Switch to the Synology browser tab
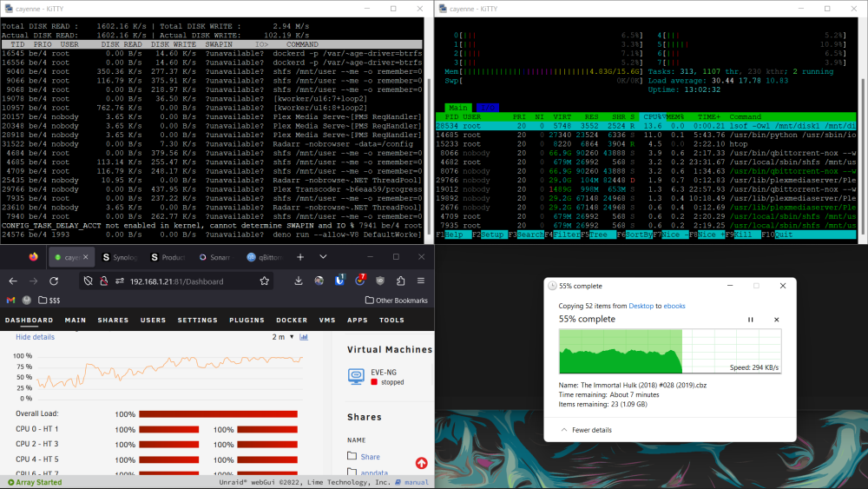The height and width of the screenshot is (489, 868). [120, 257]
